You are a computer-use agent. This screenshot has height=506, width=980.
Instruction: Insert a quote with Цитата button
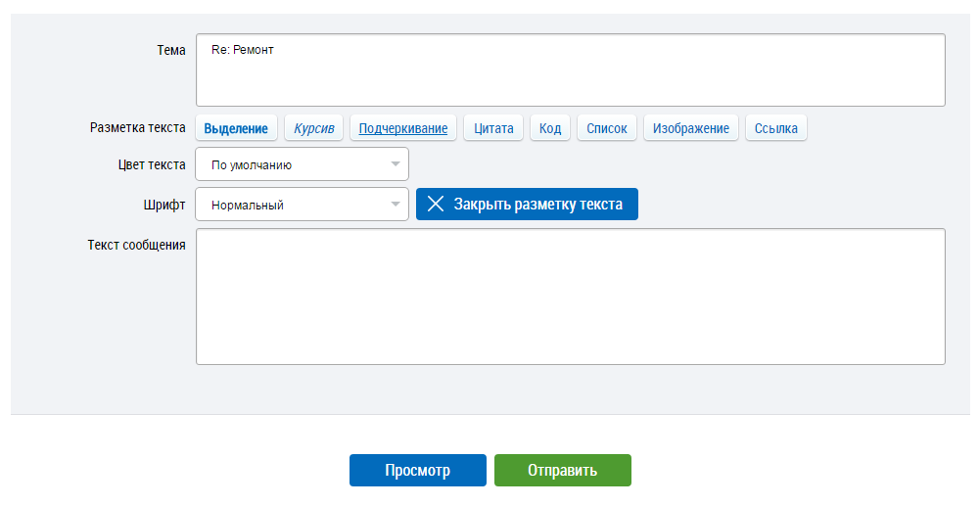pos(493,128)
